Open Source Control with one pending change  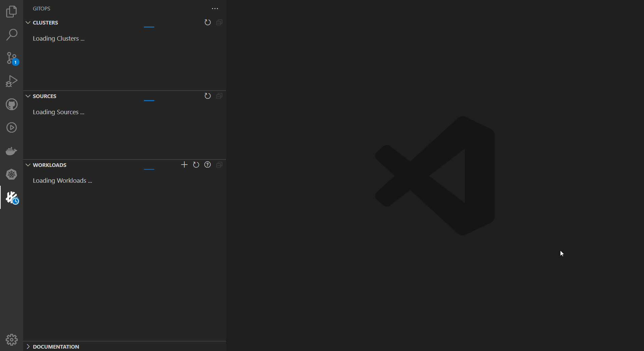(11, 58)
